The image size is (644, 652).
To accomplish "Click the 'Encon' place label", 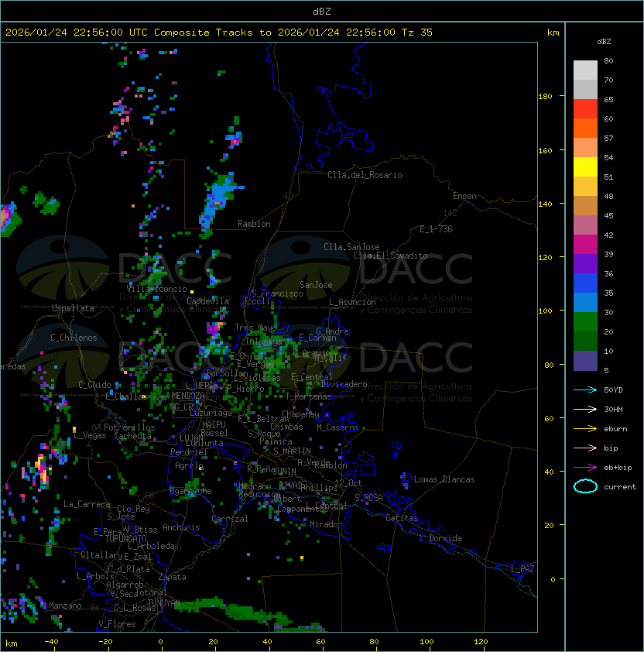I will click(464, 196).
